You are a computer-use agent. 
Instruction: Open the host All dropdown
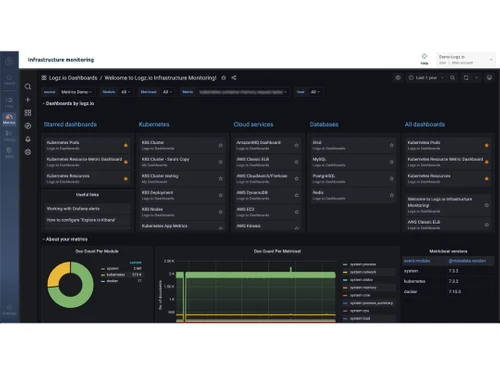[315, 92]
